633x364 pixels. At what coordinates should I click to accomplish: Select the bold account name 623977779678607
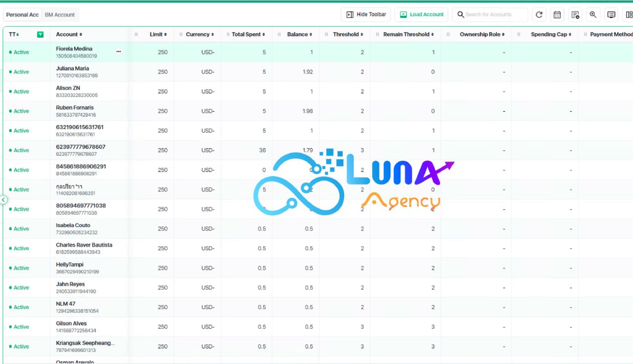(81, 147)
